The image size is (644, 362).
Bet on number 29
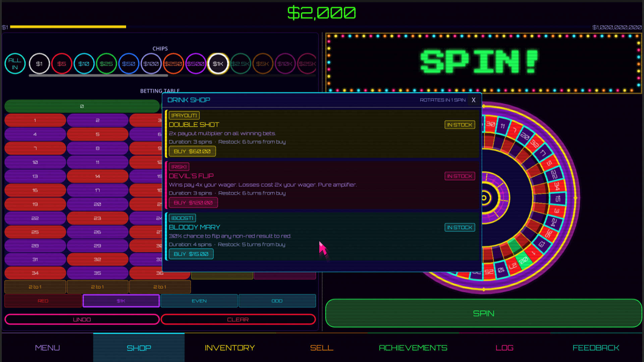point(98,246)
